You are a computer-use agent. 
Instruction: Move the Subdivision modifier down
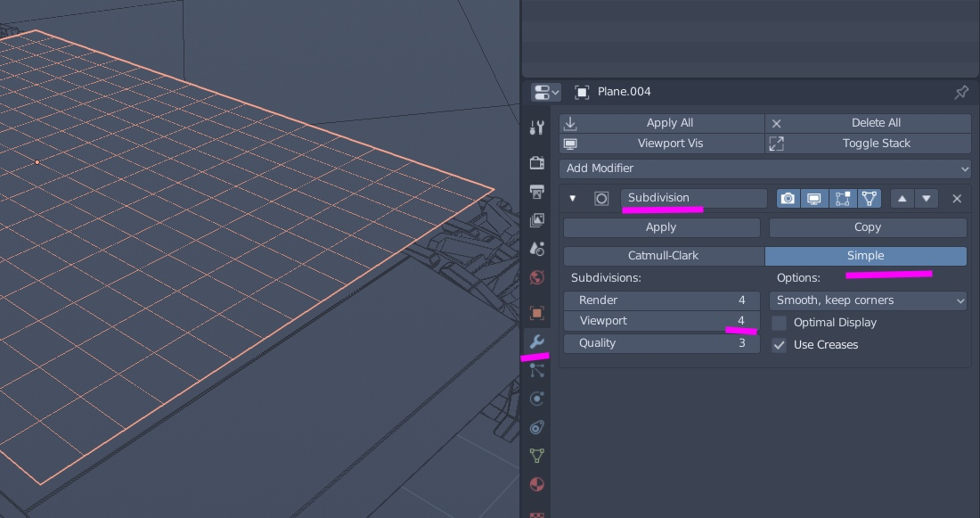pos(927,198)
